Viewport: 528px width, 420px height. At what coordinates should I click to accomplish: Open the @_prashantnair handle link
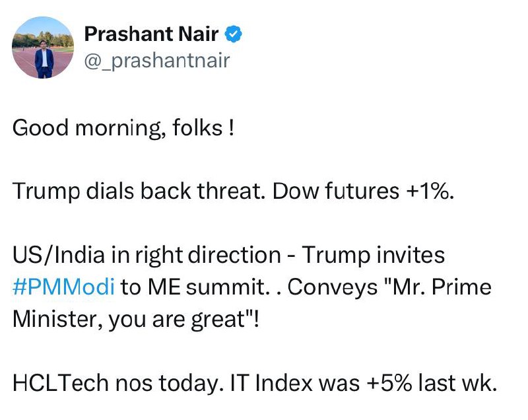[157, 61]
